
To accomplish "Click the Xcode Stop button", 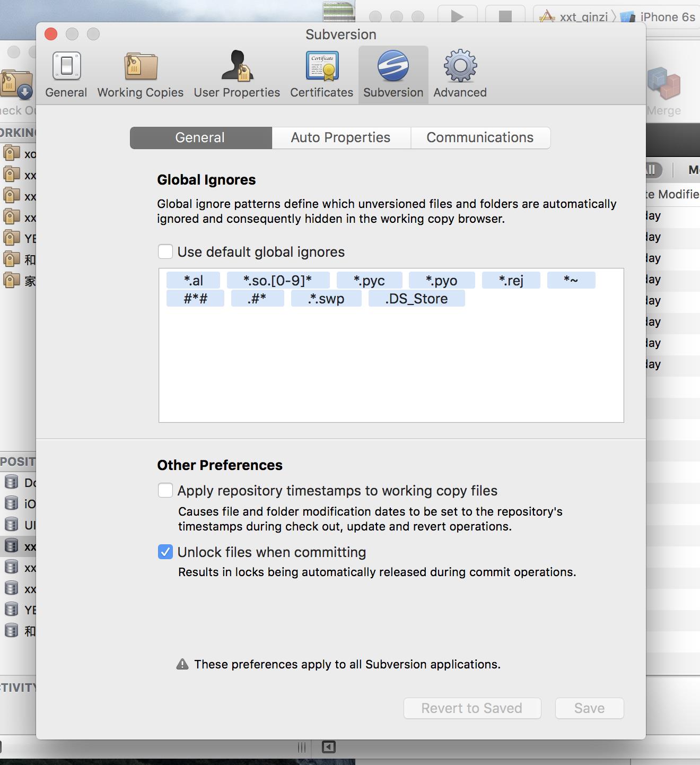I will (x=505, y=16).
